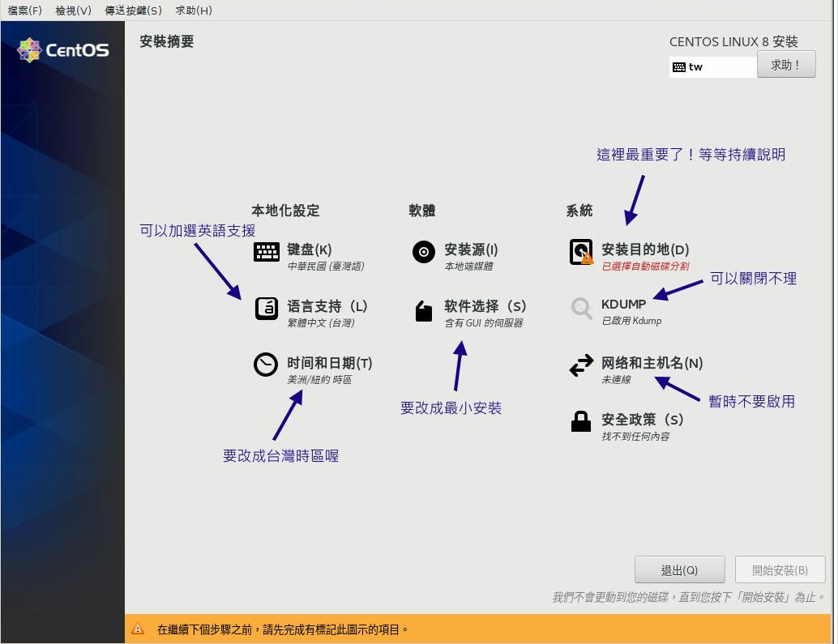Click the 軟體 section heading
838x644 pixels.
point(421,211)
